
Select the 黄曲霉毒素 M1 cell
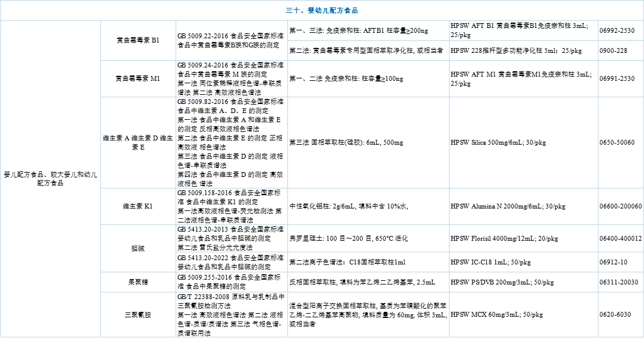point(138,78)
